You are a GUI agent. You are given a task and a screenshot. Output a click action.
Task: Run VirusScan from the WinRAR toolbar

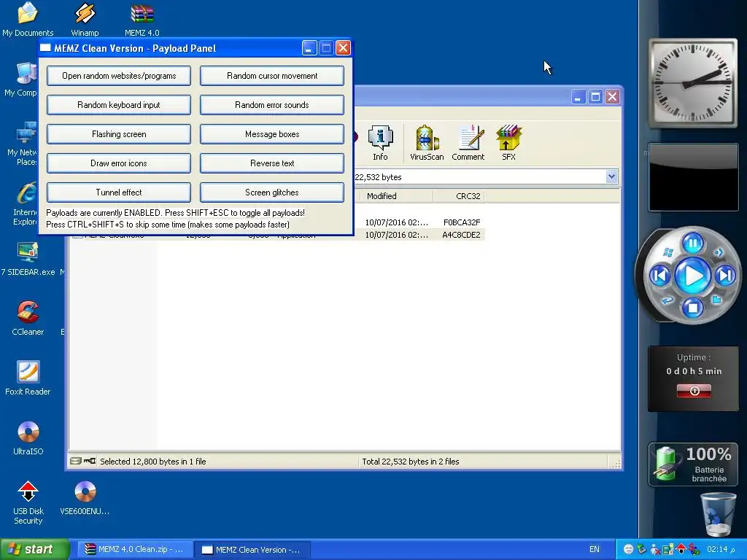click(x=427, y=143)
